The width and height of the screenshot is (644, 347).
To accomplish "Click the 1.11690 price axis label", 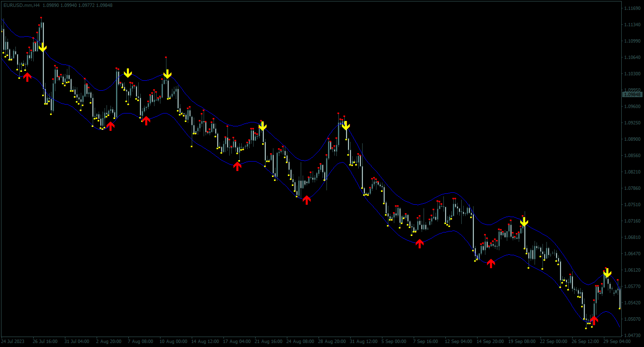I will (632, 8).
